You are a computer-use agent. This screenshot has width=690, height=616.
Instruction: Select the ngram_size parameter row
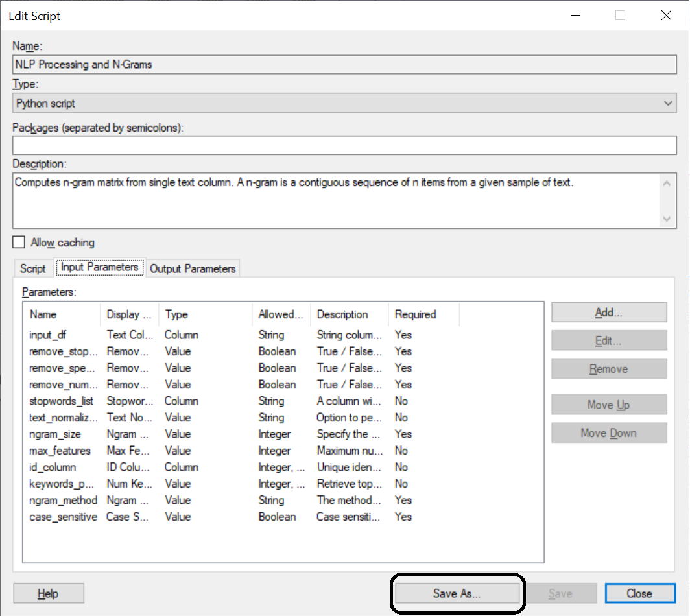[55, 434]
